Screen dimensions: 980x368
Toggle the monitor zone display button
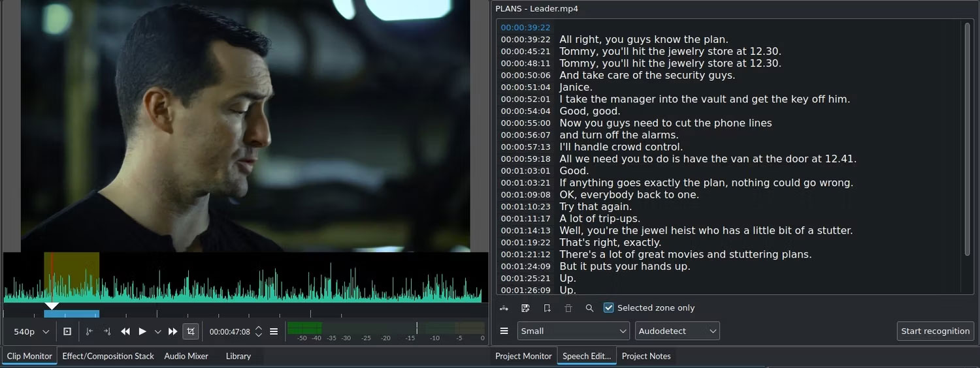67,331
